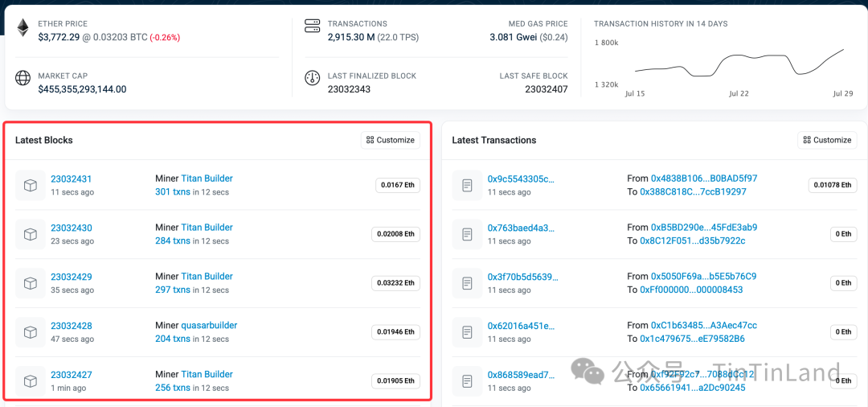Open block 23032427
Viewport: 868px width, 407px height.
pyautogui.click(x=72, y=374)
